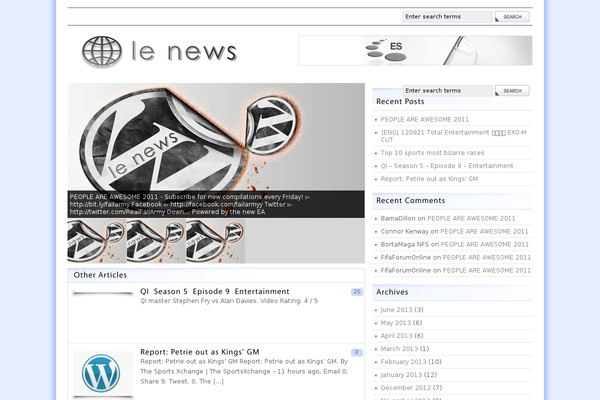Open the May 2013 archive

point(395,323)
